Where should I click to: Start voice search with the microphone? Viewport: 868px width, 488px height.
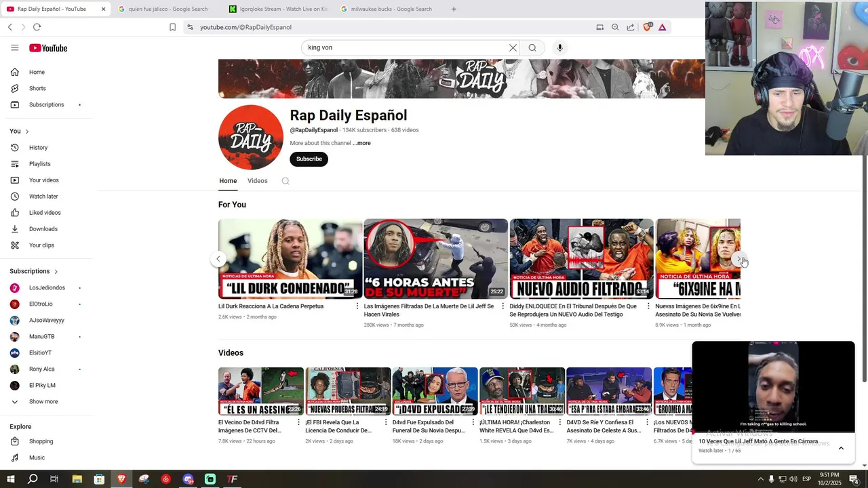(x=559, y=47)
